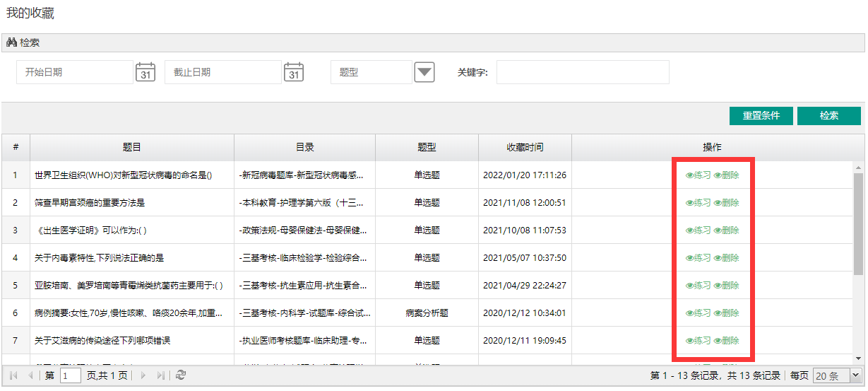Open the start date calendar picker
868x391 pixels.
(145, 72)
